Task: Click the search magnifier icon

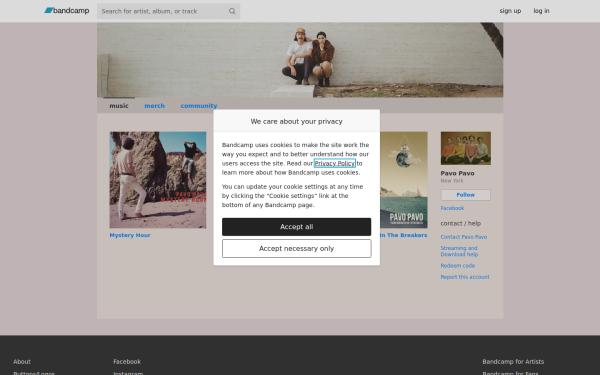Action: click(232, 11)
